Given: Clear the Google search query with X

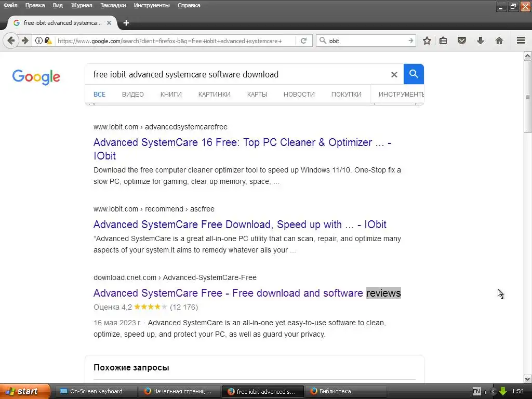Looking at the screenshot, I should click(x=394, y=74).
